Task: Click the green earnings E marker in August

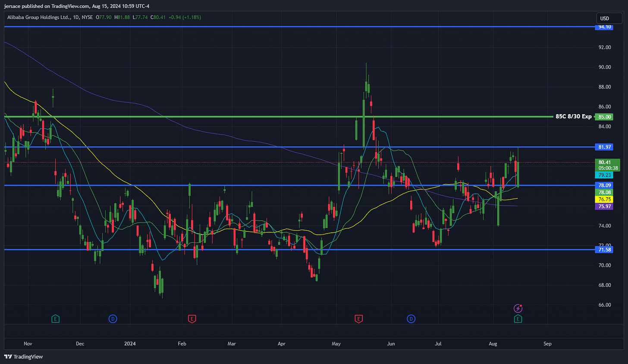Action: click(x=518, y=319)
